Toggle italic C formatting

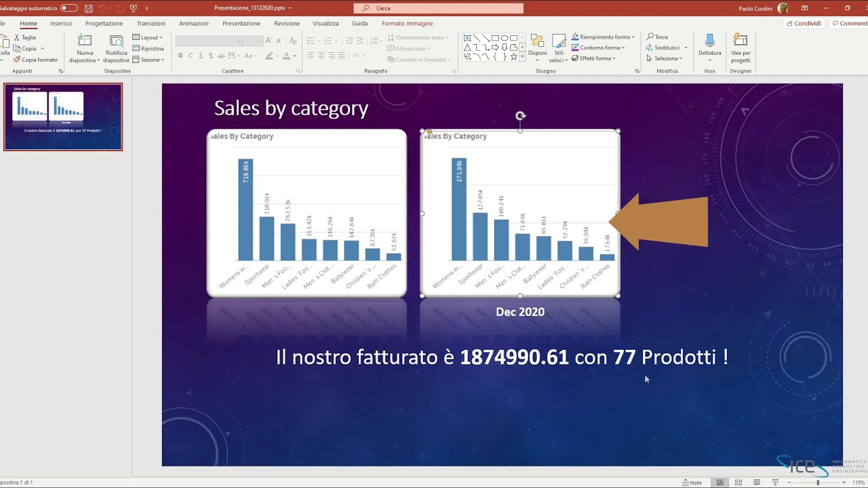tap(191, 56)
